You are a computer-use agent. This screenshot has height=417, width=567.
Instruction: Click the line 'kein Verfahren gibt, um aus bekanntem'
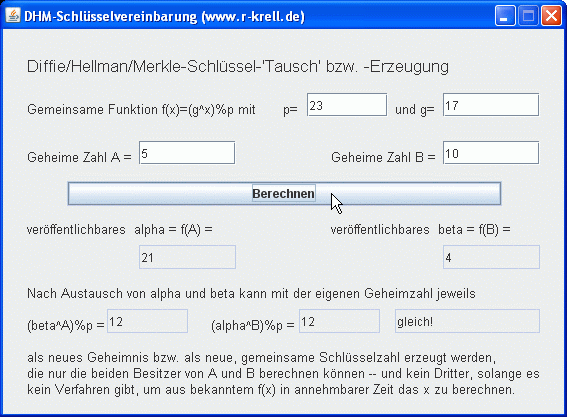141,390
